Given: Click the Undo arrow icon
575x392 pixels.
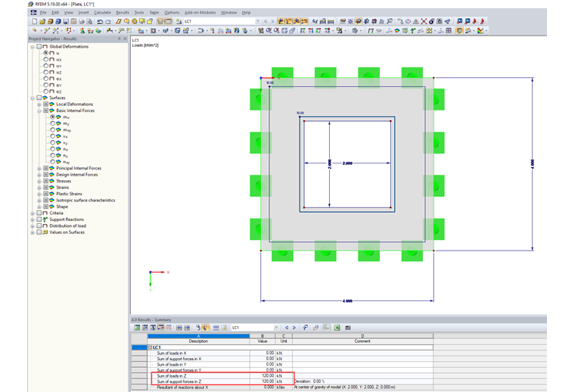Looking at the screenshot, I should click(x=100, y=21).
